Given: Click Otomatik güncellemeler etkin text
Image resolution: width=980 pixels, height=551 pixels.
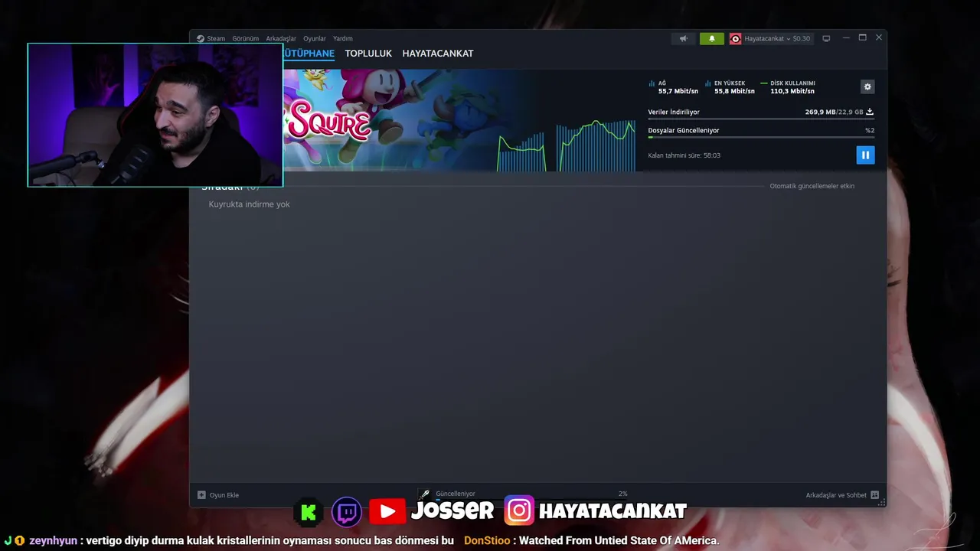Looking at the screenshot, I should (x=812, y=186).
